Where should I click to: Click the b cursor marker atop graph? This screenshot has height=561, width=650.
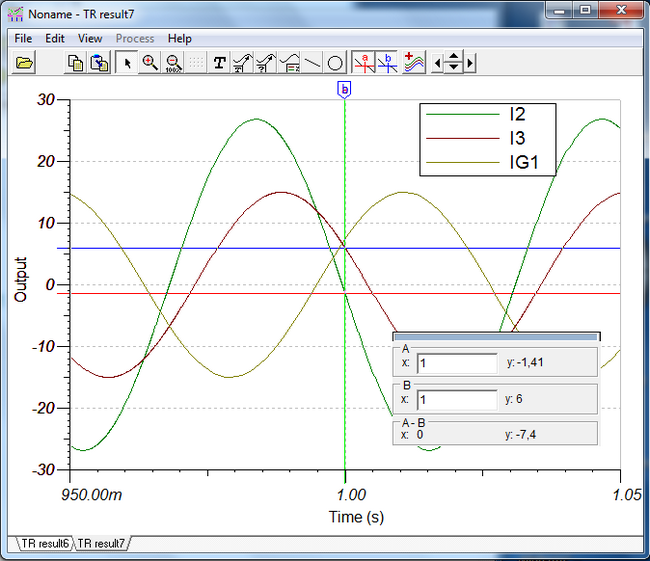345,90
